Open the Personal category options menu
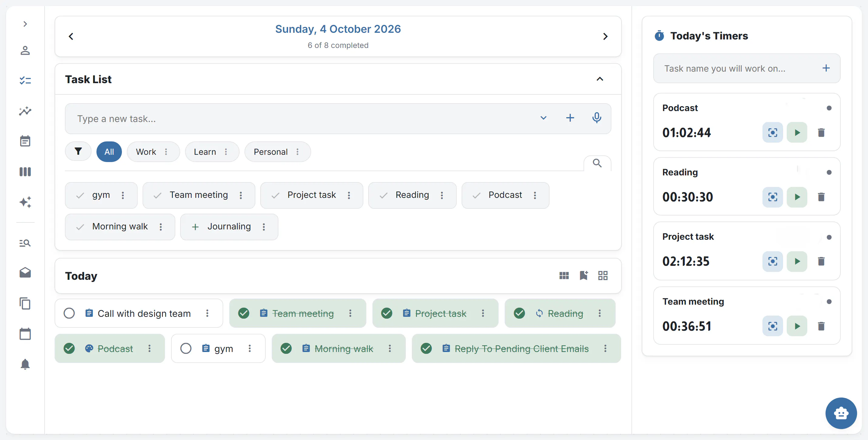 298,152
